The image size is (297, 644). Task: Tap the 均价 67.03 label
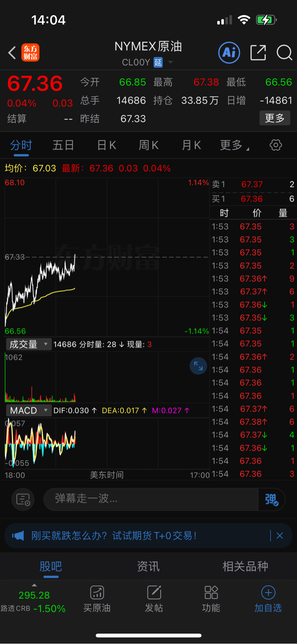(31, 168)
